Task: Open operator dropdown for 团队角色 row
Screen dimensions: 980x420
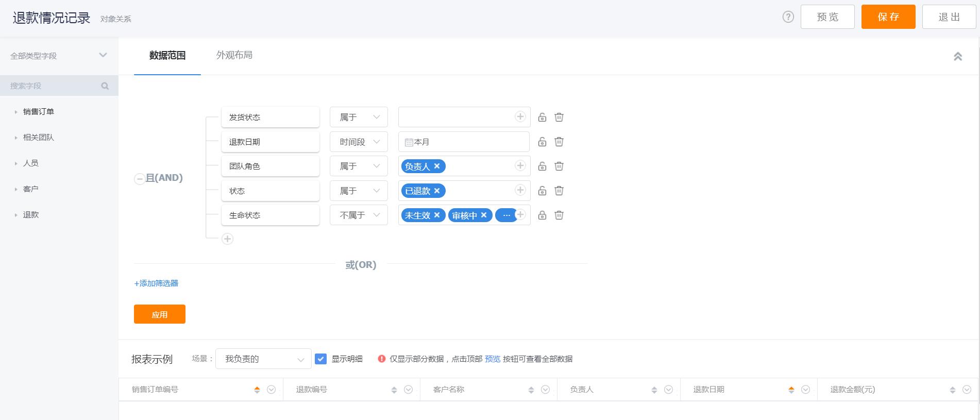Action: (x=359, y=166)
